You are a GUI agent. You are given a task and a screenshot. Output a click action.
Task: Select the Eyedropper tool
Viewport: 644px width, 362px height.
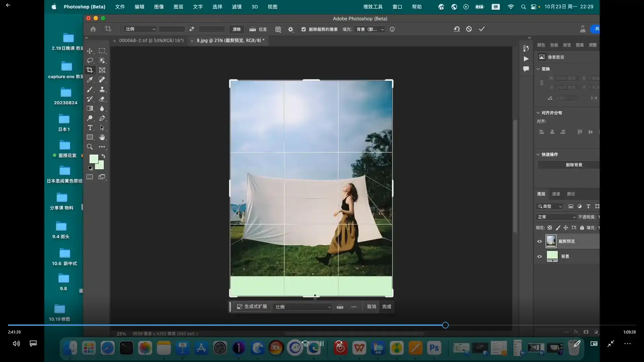click(x=90, y=80)
